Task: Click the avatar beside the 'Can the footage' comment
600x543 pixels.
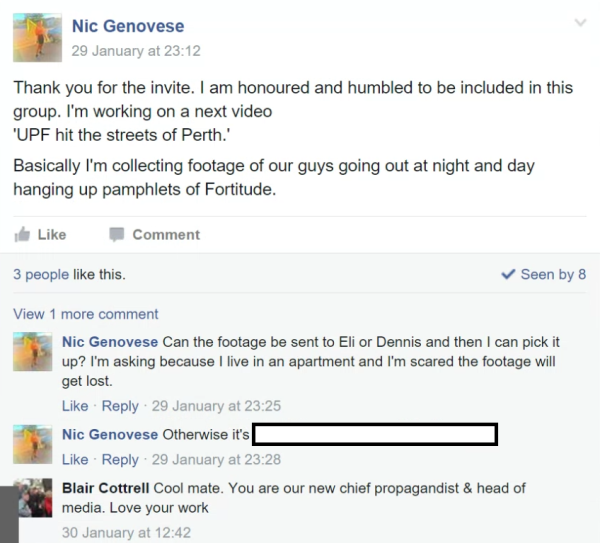Action: tap(35, 352)
